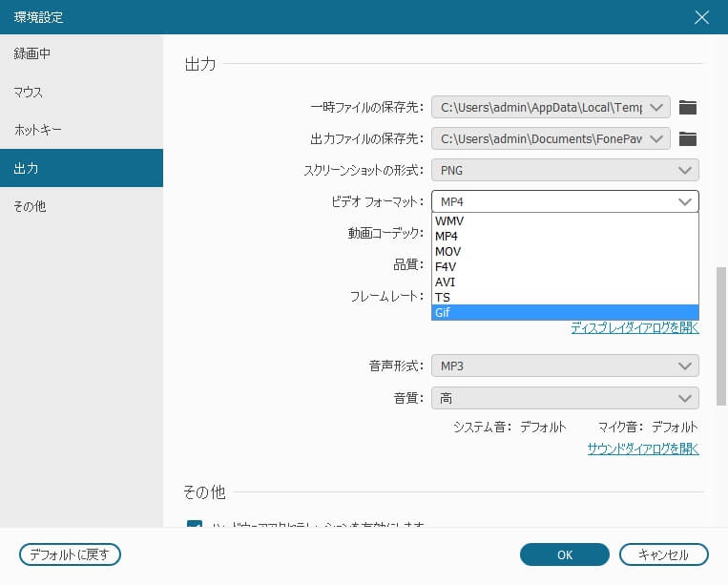Collapse the video format MP4 combo box
Image resolution: width=728 pixels, height=585 pixels.
[x=565, y=201]
